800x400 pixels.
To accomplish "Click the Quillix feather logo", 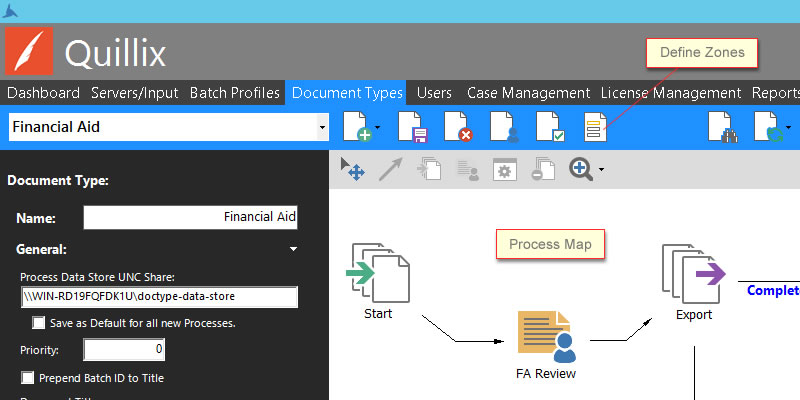I will [29, 51].
